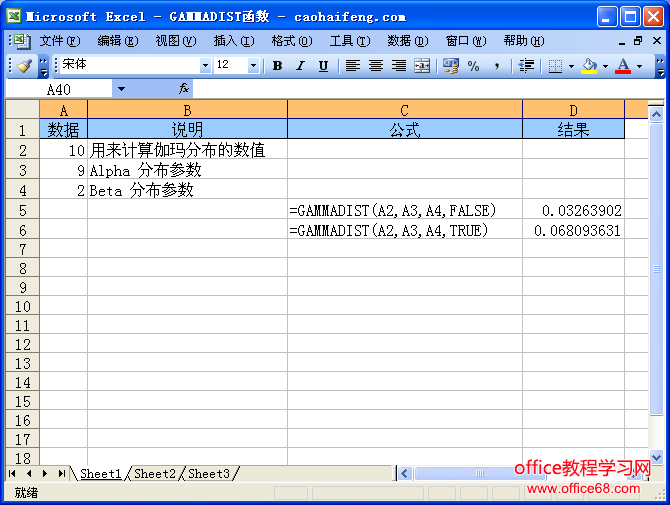Restore the workbook window in menu bar

[638, 41]
